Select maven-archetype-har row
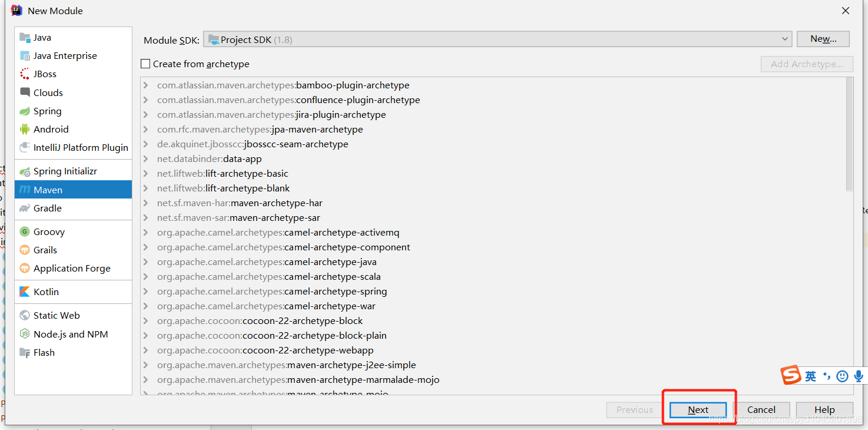 [493, 203]
